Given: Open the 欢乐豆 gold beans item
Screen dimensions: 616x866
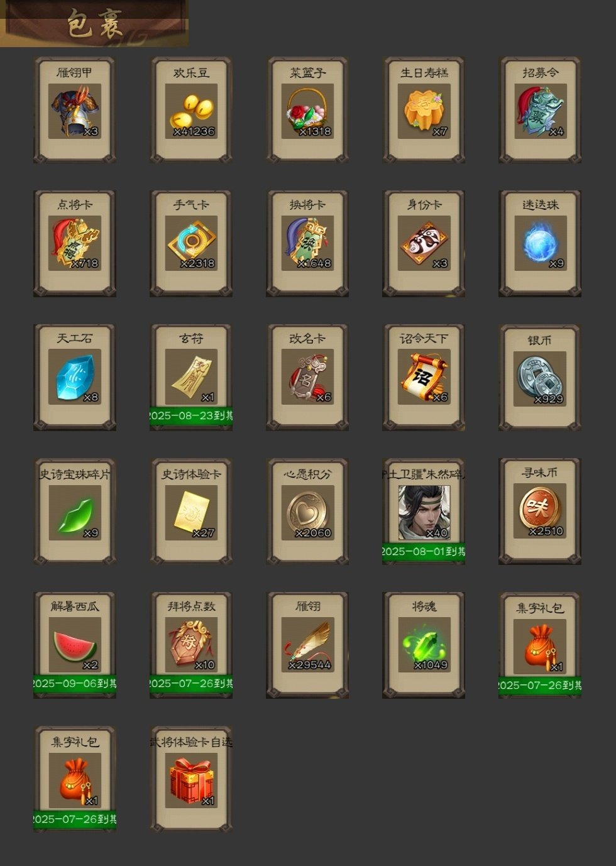Looking at the screenshot, I should point(191,110).
